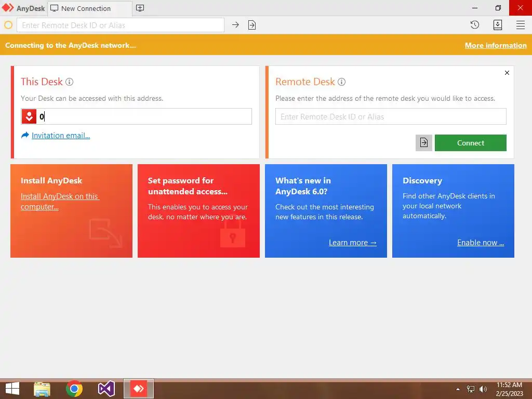Click the This Desk address field
The width and height of the screenshot is (532, 399).
137,116
